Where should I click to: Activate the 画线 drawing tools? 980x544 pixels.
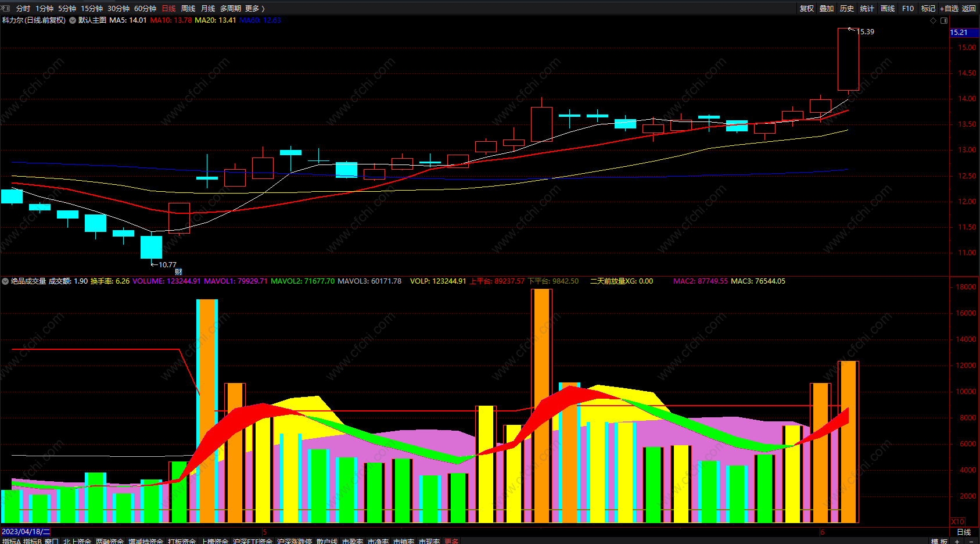coord(888,9)
